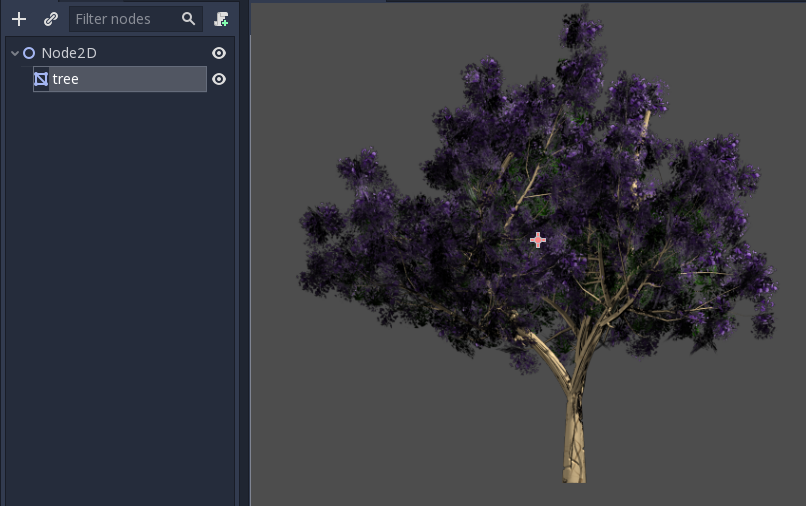Collapse the Node2D tree branch

[x=15, y=53]
